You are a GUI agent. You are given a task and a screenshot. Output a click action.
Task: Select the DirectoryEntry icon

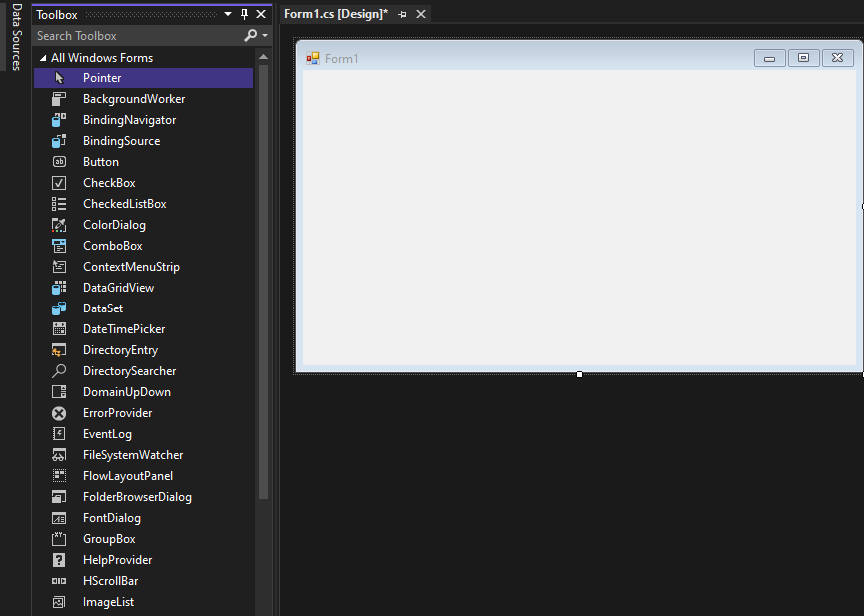tap(59, 349)
